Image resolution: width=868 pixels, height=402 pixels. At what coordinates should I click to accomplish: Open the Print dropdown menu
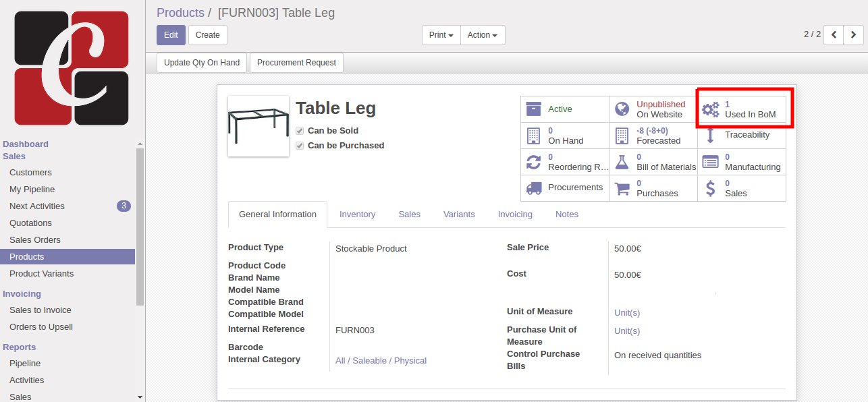coord(441,35)
